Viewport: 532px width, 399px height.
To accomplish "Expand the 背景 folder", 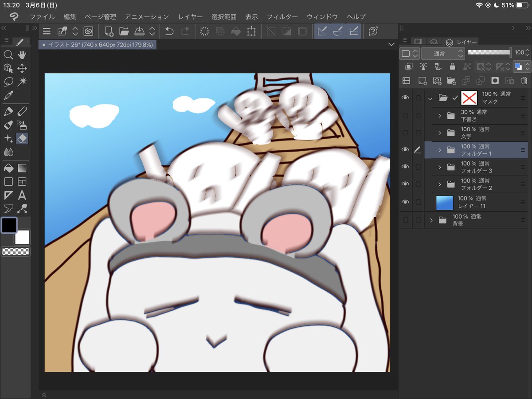I will coord(431,220).
